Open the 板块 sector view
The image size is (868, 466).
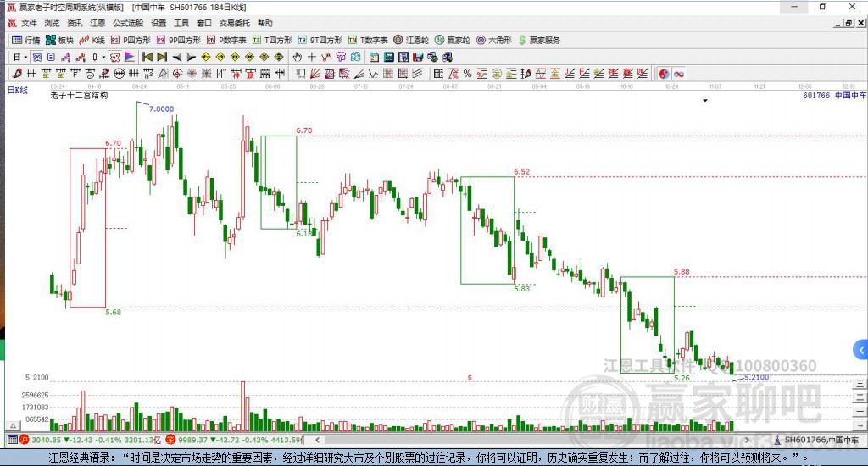coord(60,40)
